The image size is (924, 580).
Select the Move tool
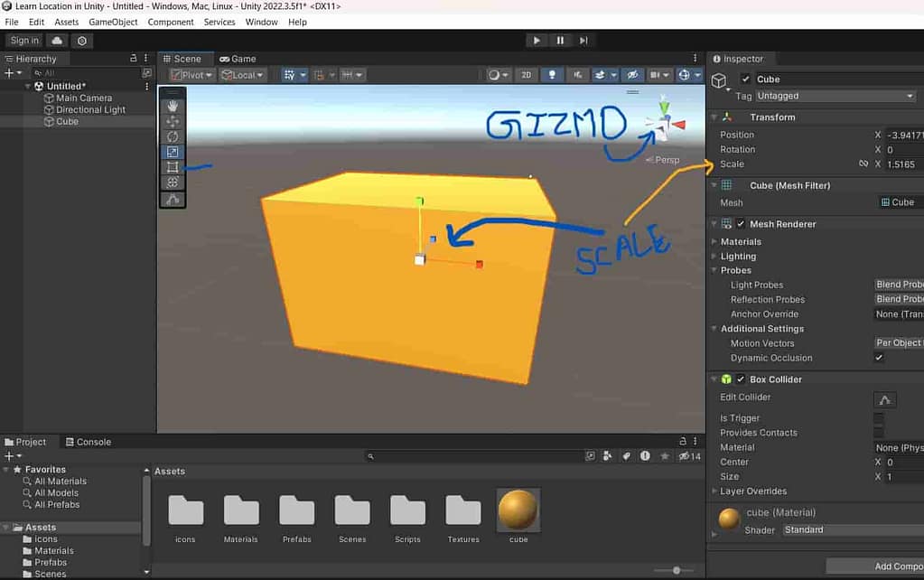pos(173,119)
